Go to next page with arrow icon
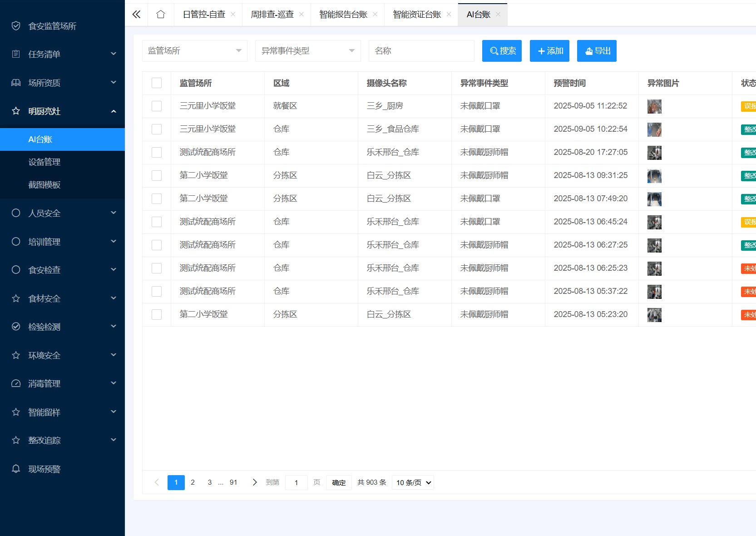756x536 pixels. click(254, 482)
